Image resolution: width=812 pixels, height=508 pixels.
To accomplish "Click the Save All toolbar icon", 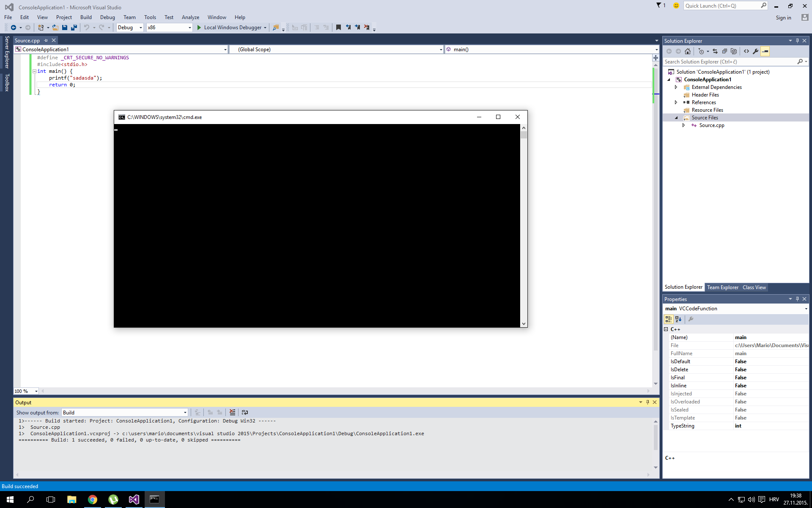I will pyautogui.click(x=74, y=28).
